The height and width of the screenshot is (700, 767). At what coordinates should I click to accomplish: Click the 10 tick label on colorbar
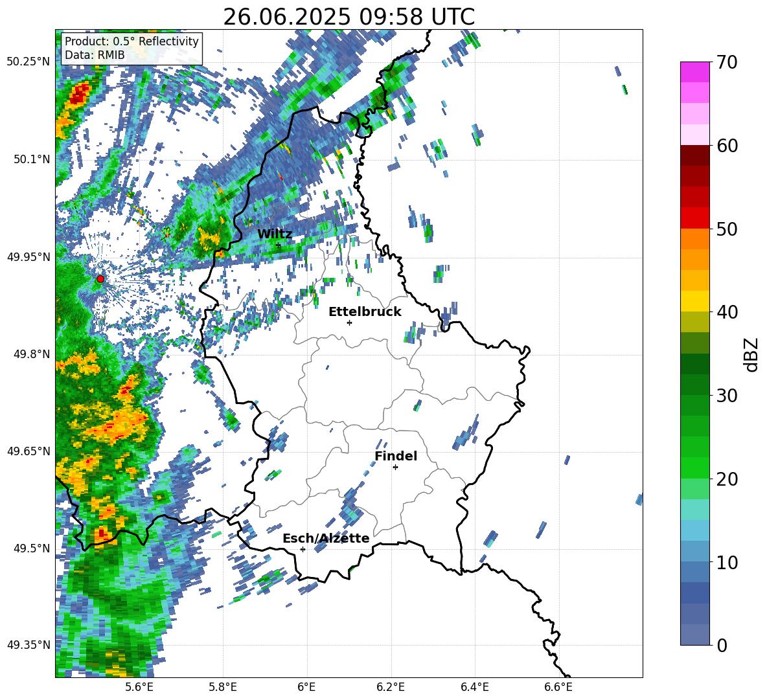click(x=727, y=562)
